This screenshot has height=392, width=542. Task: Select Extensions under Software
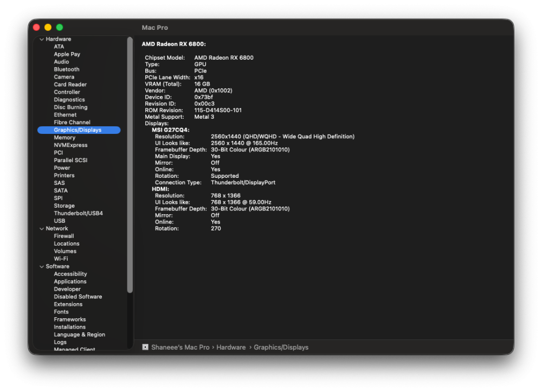[68, 305]
